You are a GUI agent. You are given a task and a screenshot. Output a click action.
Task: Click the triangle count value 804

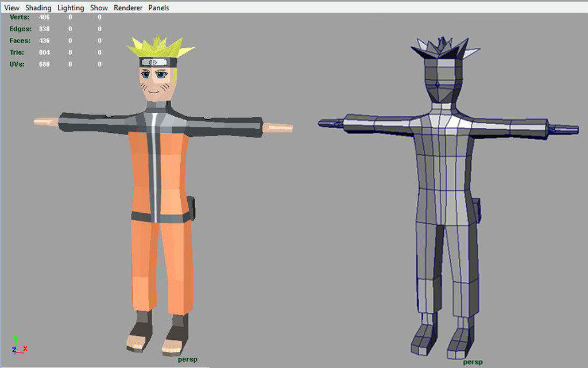[44, 52]
